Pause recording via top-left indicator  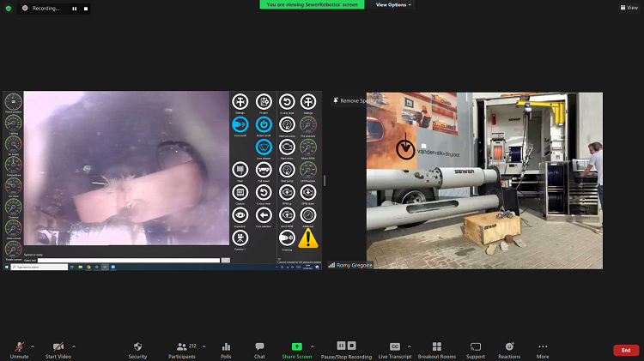(75, 9)
